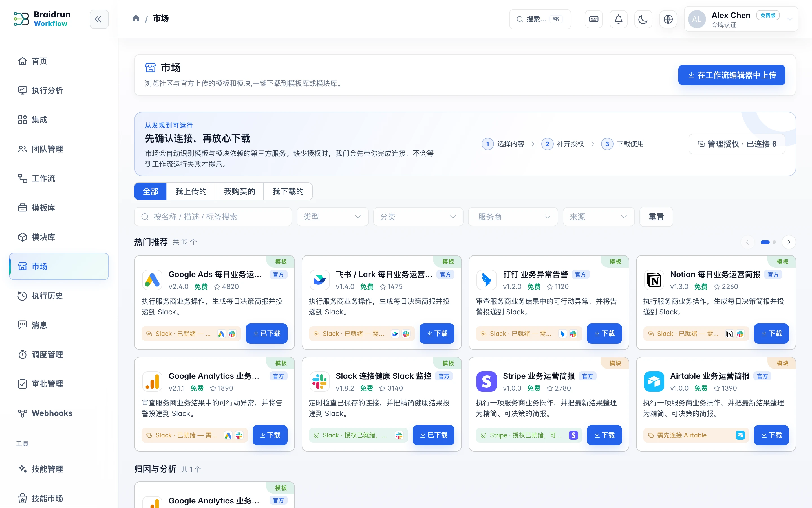The height and width of the screenshot is (508, 812).
Task: Click active carousel pagination indicator
Action: click(765, 242)
